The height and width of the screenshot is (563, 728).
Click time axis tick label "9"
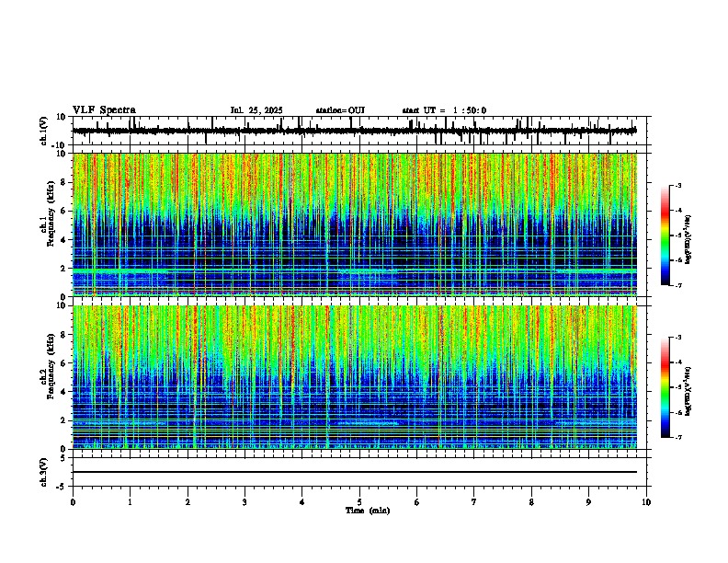pos(588,502)
